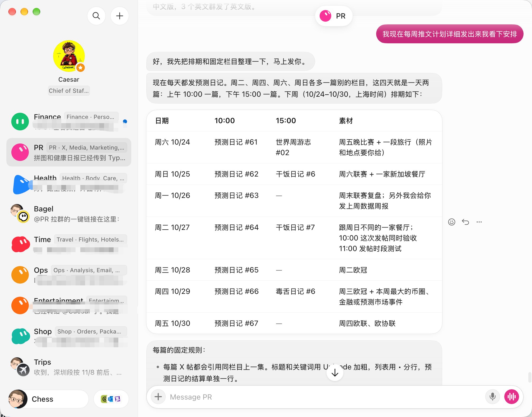Open Caesar's profile avatar
Screen dimensions: 532x417
pos(69,56)
